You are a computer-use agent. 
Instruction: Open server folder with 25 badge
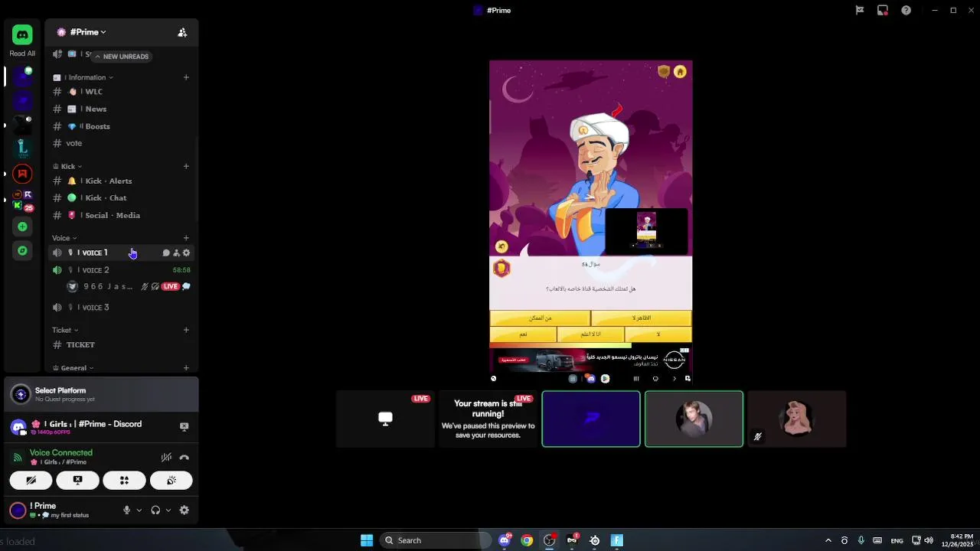(22, 201)
